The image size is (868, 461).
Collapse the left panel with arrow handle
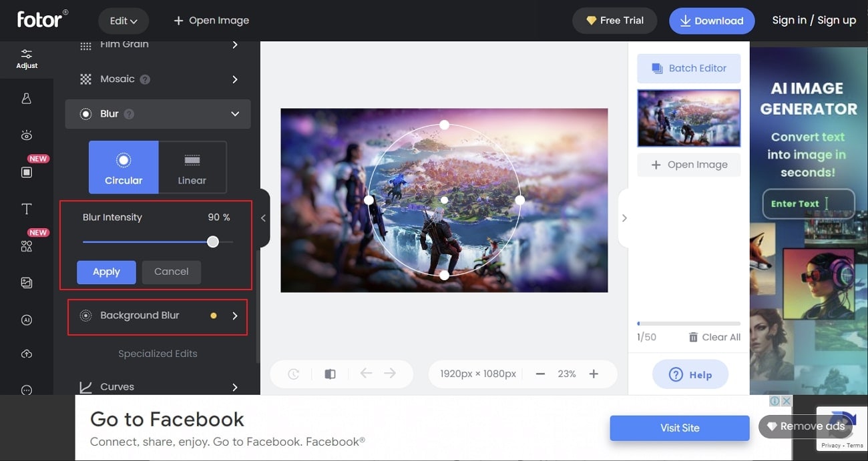(264, 218)
